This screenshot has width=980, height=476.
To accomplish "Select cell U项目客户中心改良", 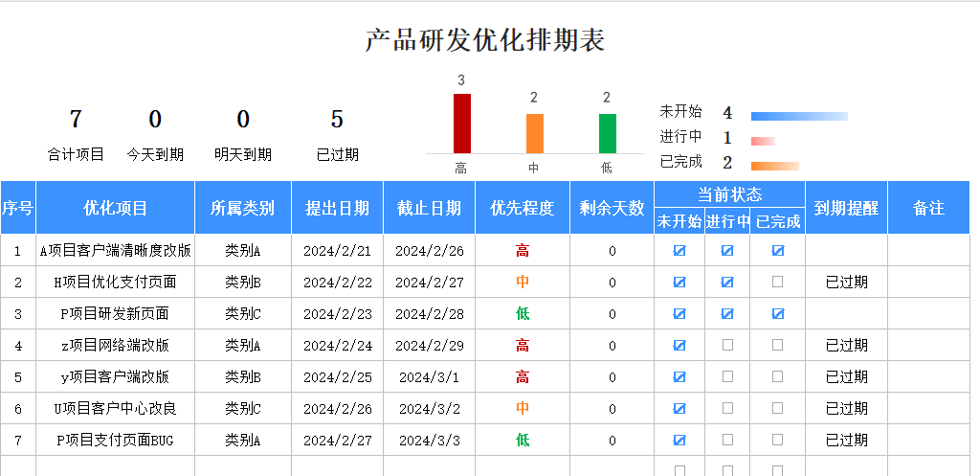I will (116, 408).
